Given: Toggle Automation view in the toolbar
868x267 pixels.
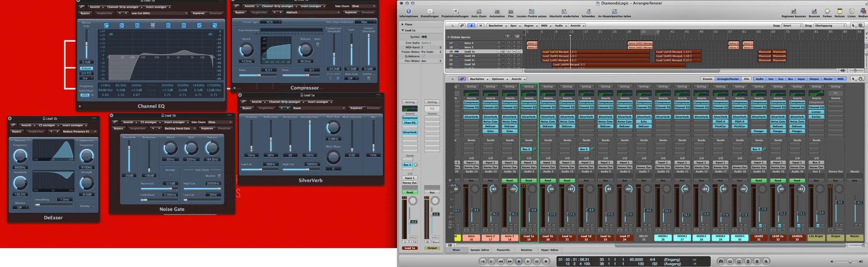Looking at the screenshot, I should click(x=497, y=11).
